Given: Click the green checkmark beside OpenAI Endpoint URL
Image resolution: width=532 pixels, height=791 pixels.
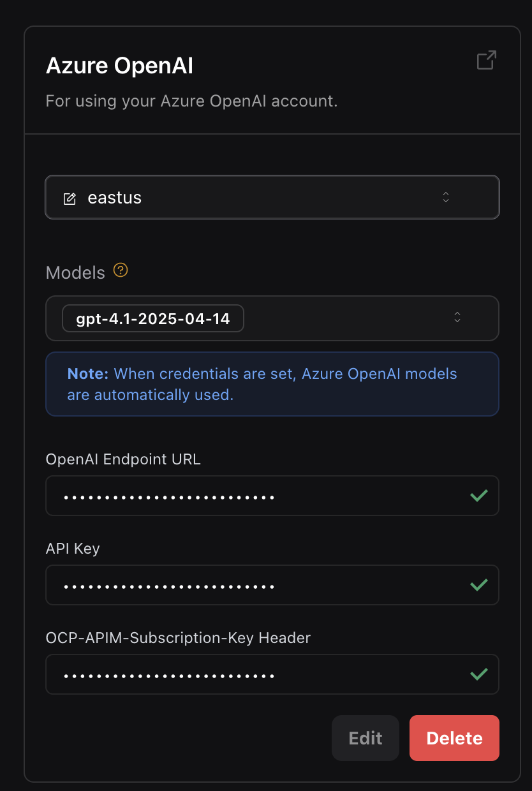Looking at the screenshot, I should click(x=478, y=496).
